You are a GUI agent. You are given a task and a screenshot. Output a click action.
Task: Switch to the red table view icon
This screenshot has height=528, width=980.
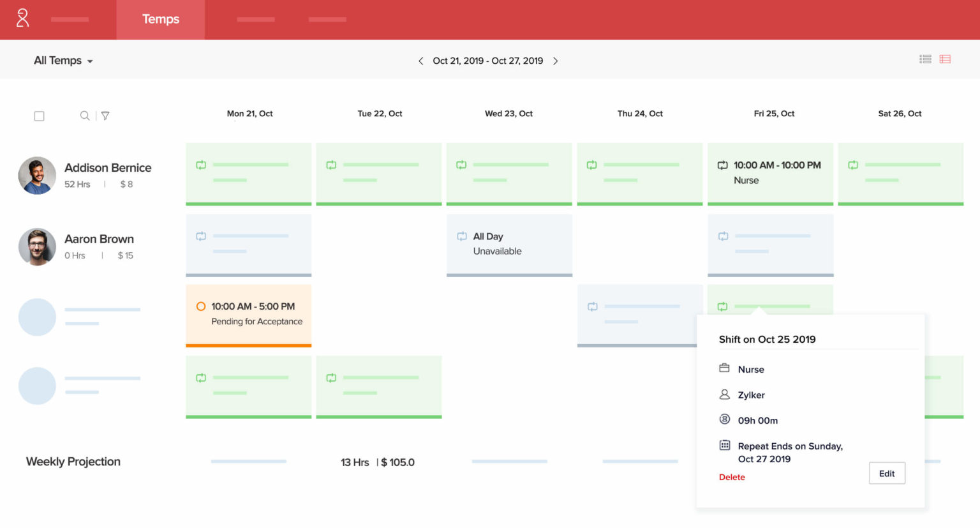coord(945,58)
